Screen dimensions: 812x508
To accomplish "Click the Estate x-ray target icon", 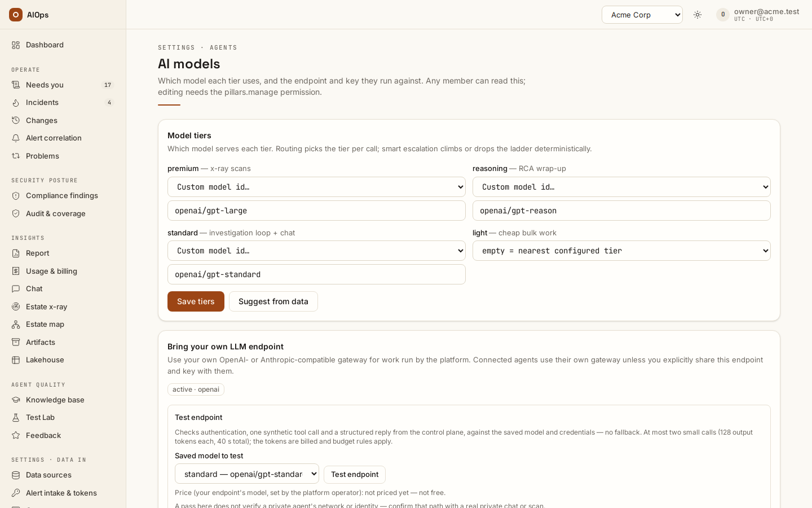I will point(16,306).
